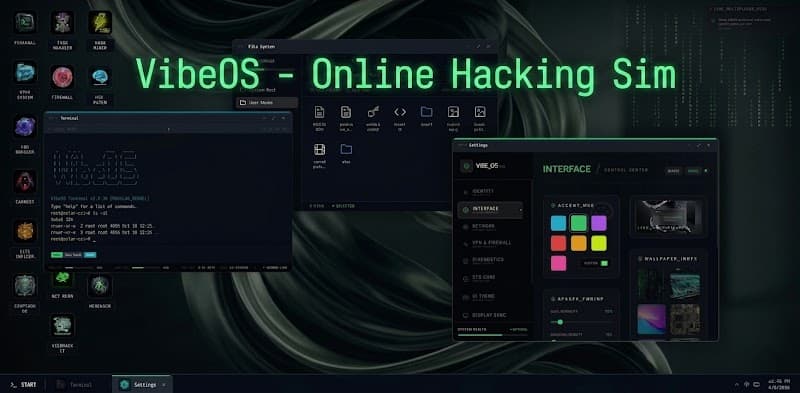This screenshot has width=800, height=393.
Task: Show hidden system tray icons chevron
Action: 736,384
